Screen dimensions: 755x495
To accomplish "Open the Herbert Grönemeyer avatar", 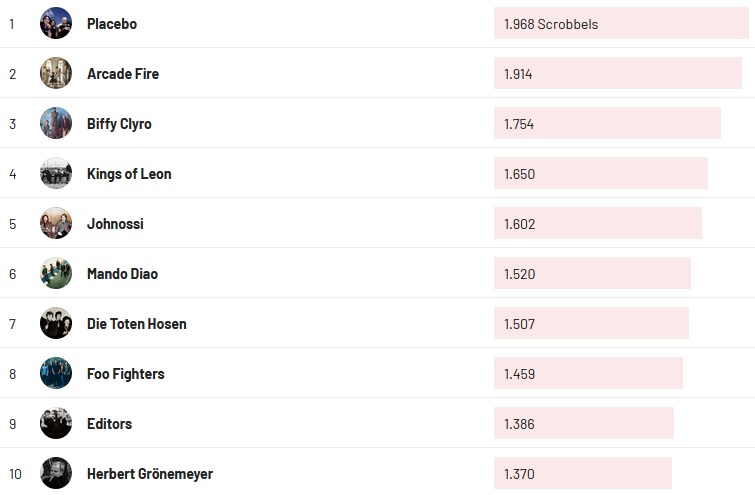I will point(56,473).
